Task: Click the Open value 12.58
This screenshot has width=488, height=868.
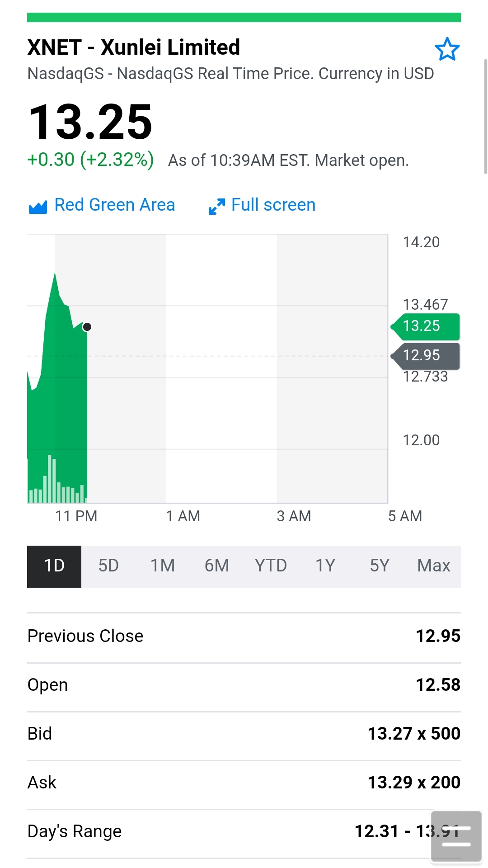Action: click(438, 685)
